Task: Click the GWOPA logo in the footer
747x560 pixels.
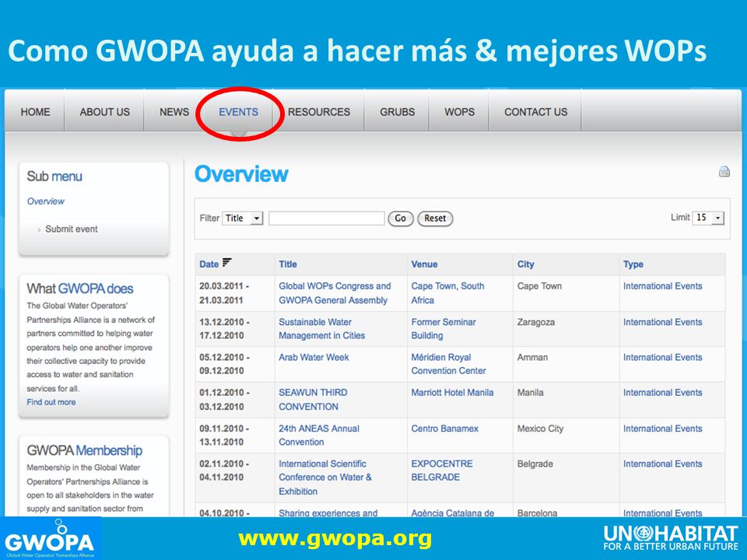Action: tap(50, 538)
